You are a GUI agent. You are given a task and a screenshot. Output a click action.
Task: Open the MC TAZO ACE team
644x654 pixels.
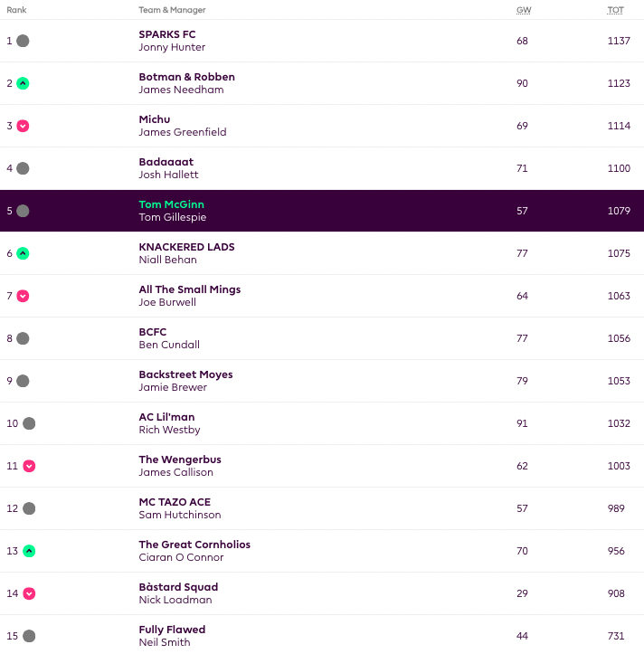tap(175, 502)
